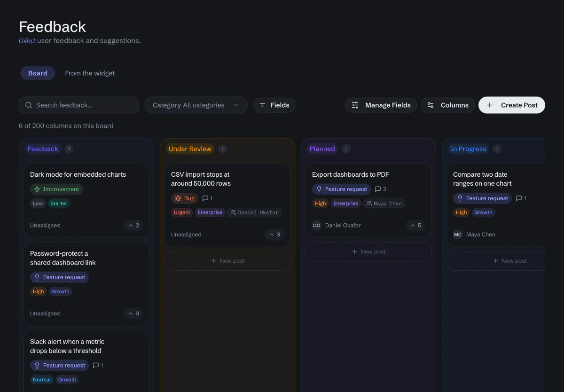Click Enterprise tag on Export dashboards card
This screenshot has height=392, width=564.
coord(346,204)
